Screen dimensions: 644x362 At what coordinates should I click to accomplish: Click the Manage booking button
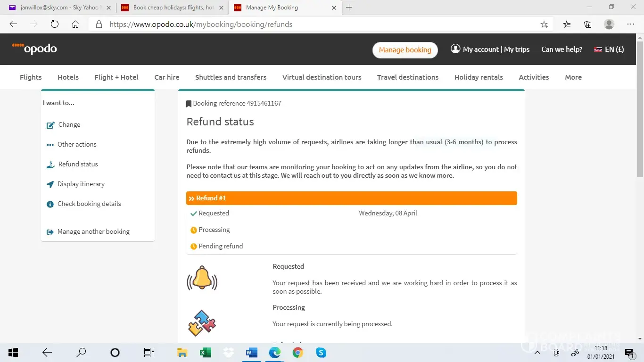click(x=405, y=50)
